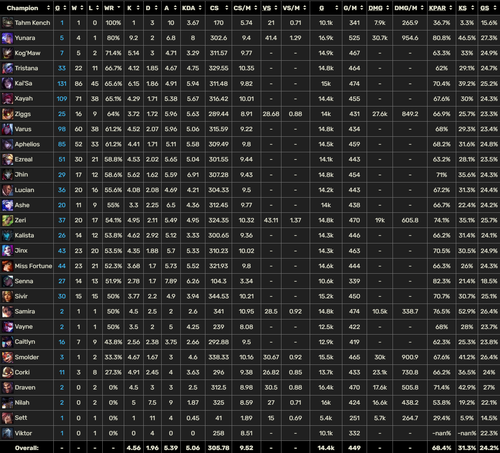
Task: Click Senna's 82.3% KPAR value
Action: [441, 281]
